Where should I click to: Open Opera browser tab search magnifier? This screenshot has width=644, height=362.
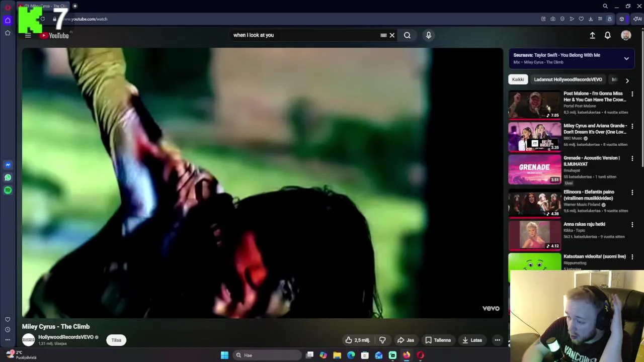click(x=605, y=6)
